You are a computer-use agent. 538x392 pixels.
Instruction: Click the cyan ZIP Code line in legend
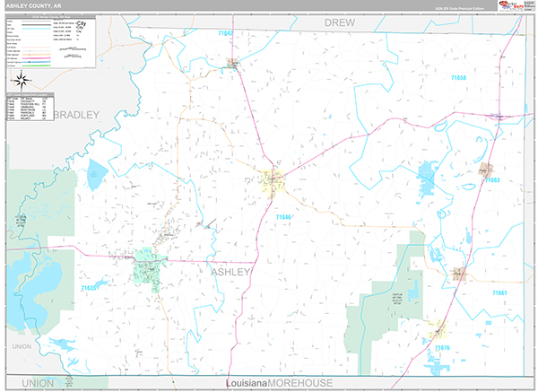[36, 29]
